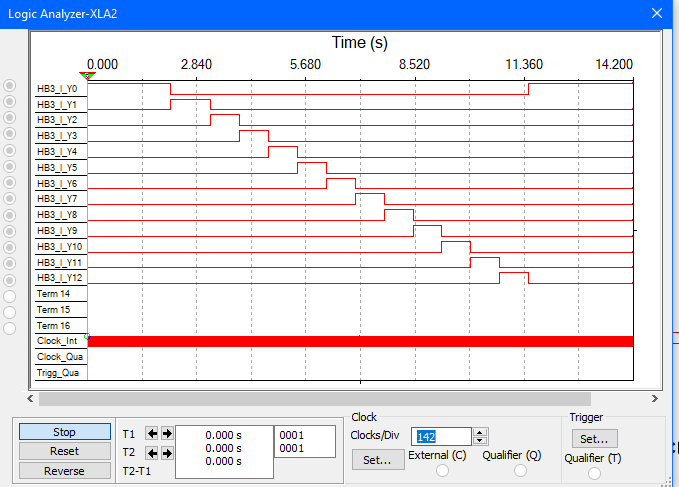
Task: Click the Clock_Int row label
Action: coord(57,341)
